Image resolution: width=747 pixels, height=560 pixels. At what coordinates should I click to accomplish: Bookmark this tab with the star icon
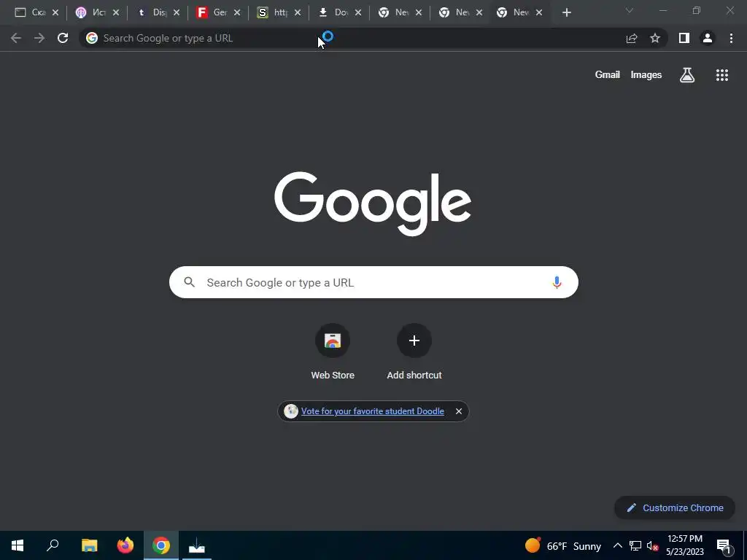pyautogui.click(x=655, y=38)
